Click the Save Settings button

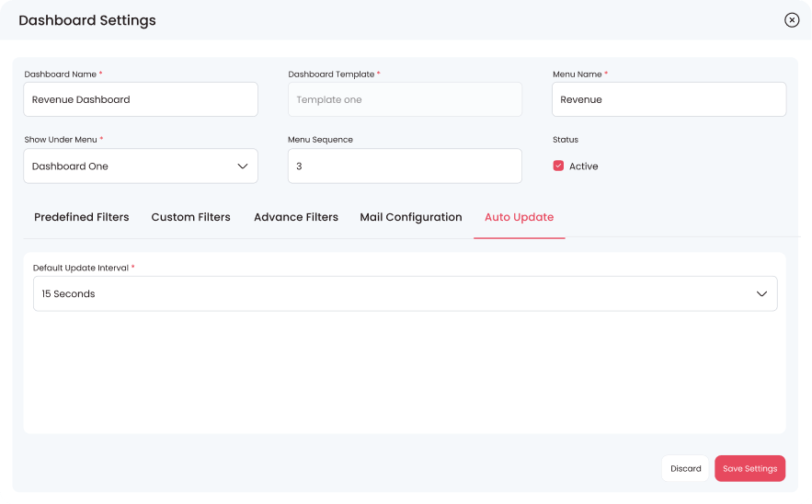tap(749, 468)
